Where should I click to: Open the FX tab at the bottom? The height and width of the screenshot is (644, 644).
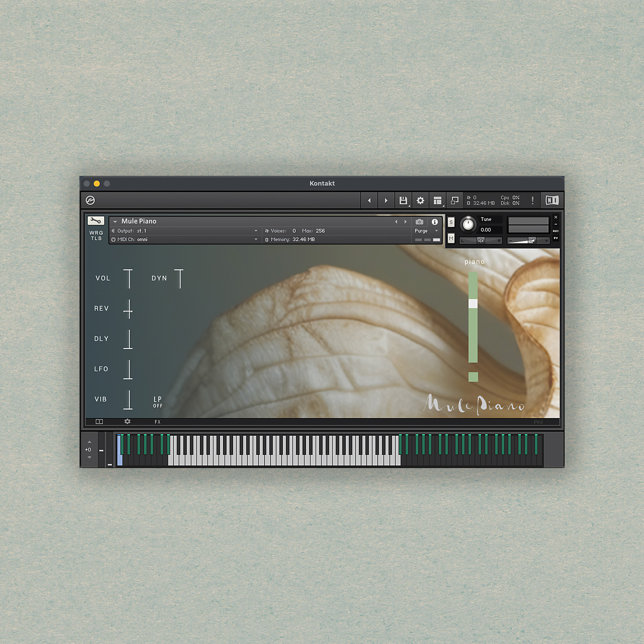158,422
